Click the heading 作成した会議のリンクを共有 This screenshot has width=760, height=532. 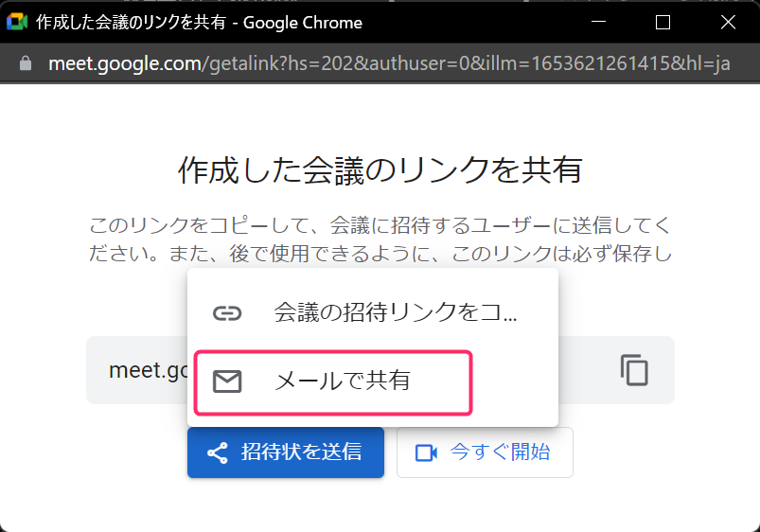coord(380,170)
